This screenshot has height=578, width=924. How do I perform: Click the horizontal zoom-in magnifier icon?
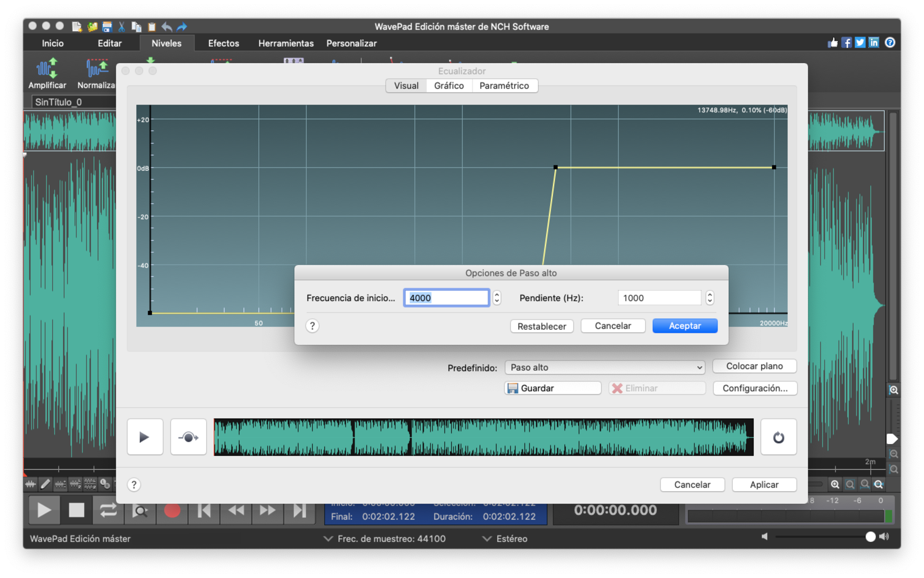point(835,484)
